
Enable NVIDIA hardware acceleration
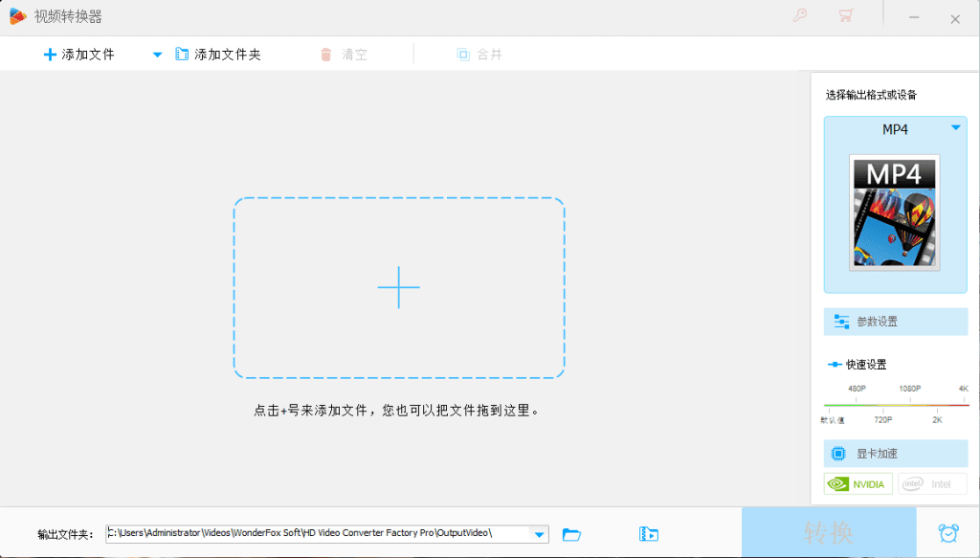pyautogui.click(x=857, y=484)
